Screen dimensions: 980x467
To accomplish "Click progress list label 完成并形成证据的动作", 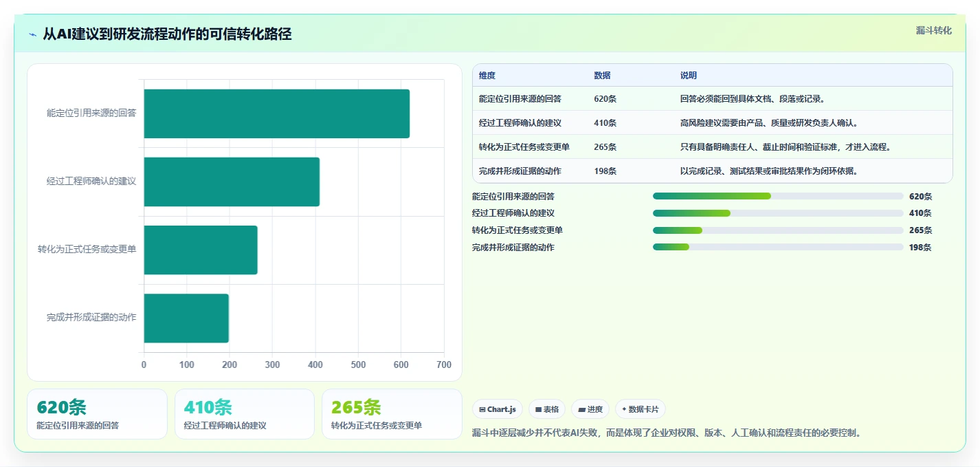I will [x=513, y=247].
